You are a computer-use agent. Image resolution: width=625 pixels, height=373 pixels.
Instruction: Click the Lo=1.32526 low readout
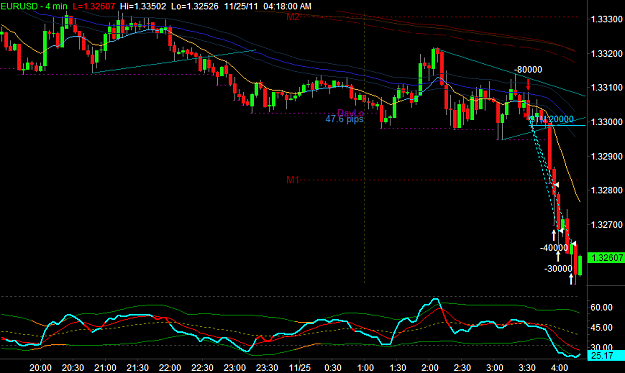(x=195, y=6)
